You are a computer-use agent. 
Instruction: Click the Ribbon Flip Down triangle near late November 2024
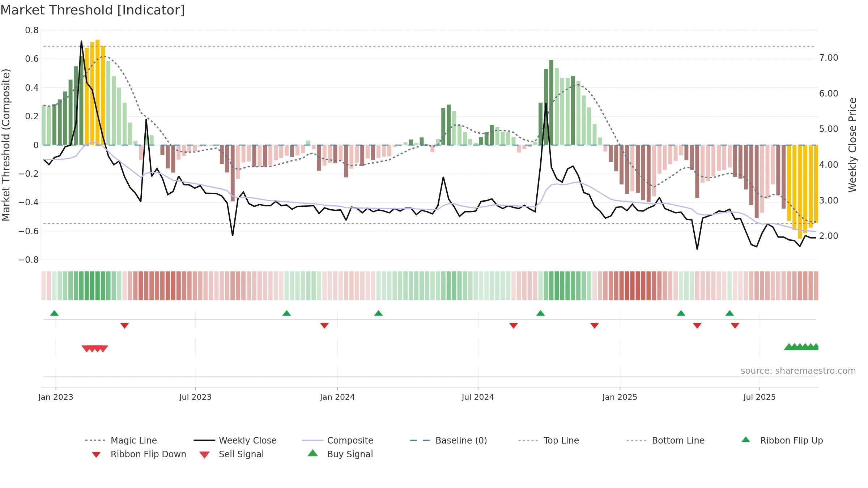pos(595,326)
